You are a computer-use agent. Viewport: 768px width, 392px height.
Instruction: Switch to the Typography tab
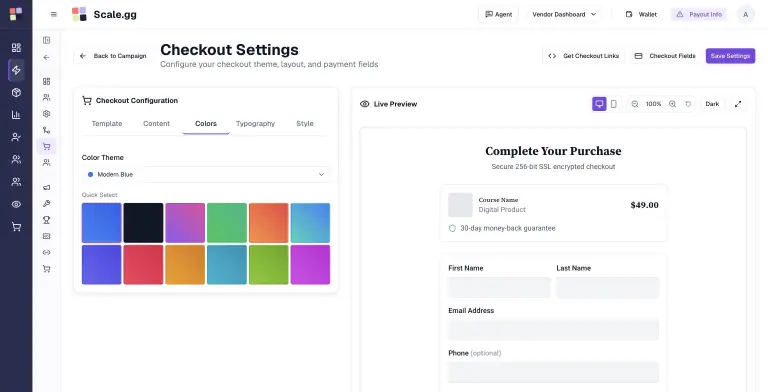point(255,123)
